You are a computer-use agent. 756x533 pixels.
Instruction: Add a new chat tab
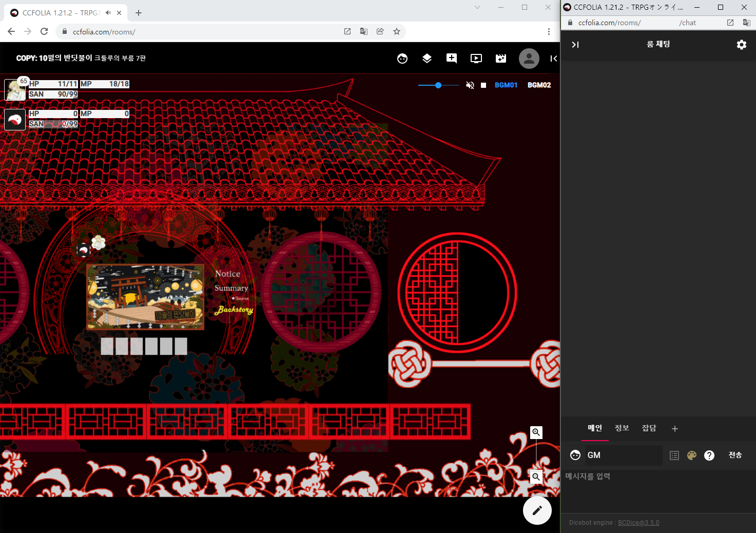(675, 429)
